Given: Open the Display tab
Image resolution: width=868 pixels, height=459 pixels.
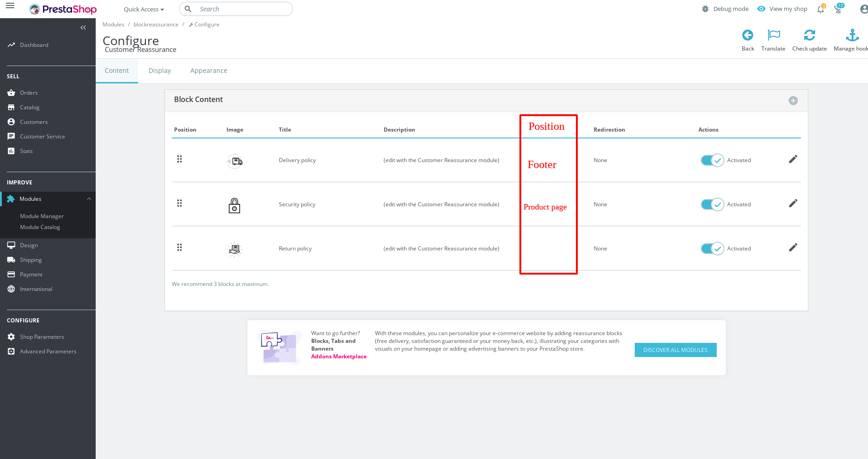Looking at the screenshot, I should 159,70.
